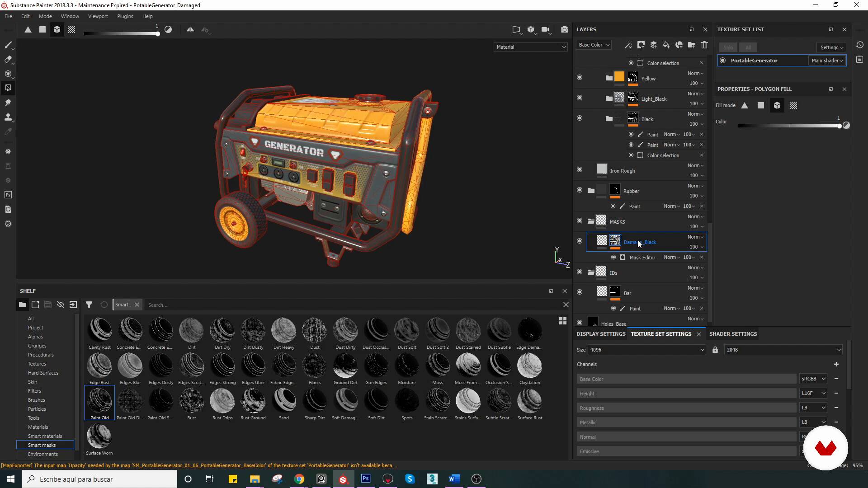Select the Clone stamp tool

pyautogui.click(x=8, y=117)
